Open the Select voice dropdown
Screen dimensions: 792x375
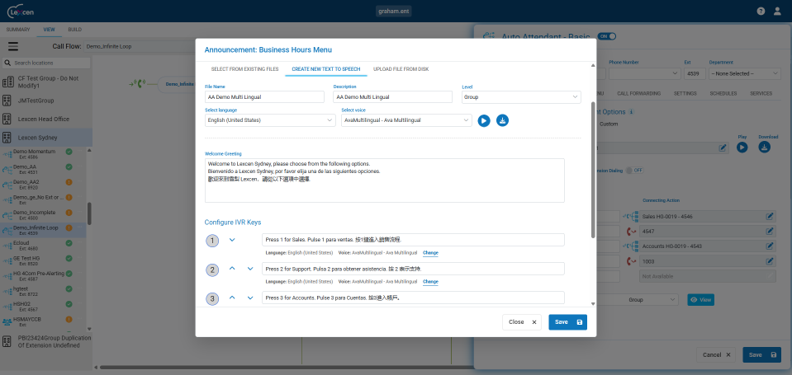pyautogui.click(x=407, y=120)
